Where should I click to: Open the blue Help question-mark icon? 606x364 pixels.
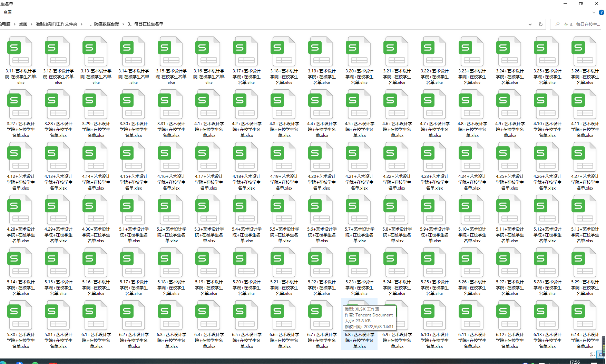[x=602, y=12]
